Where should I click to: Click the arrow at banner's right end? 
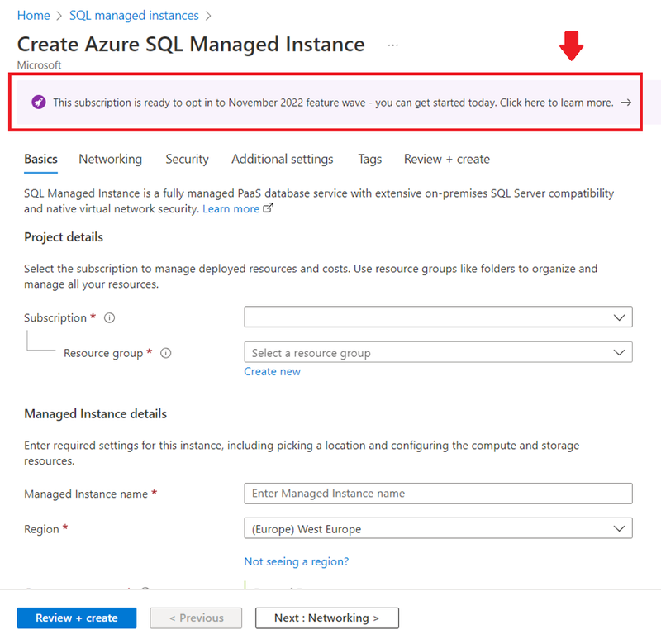(625, 103)
